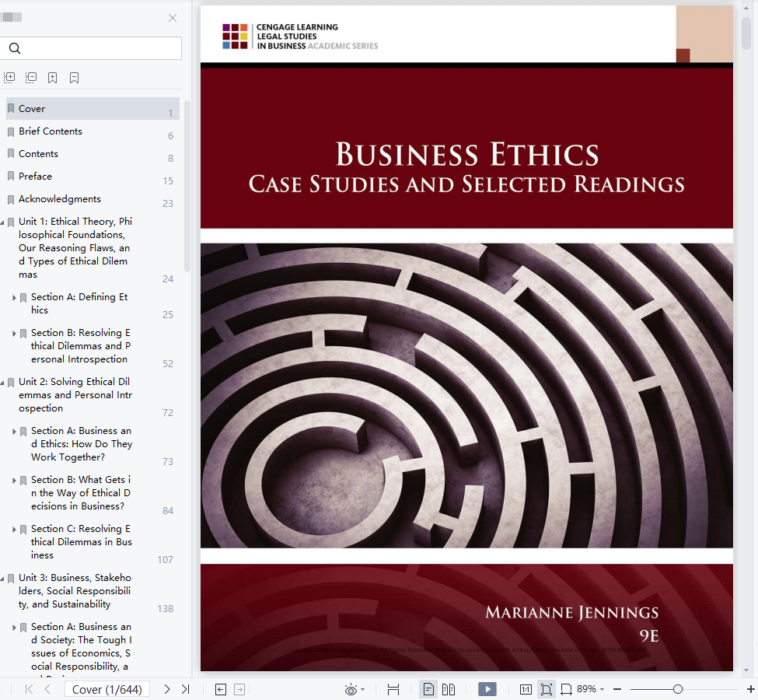Click the magnifier search icon

[x=15, y=48]
